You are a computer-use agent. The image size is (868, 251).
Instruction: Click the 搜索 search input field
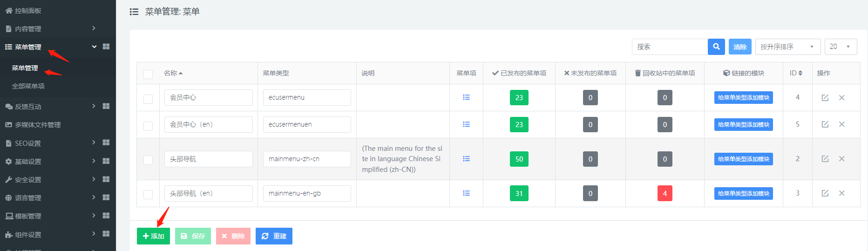[x=670, y=47]
